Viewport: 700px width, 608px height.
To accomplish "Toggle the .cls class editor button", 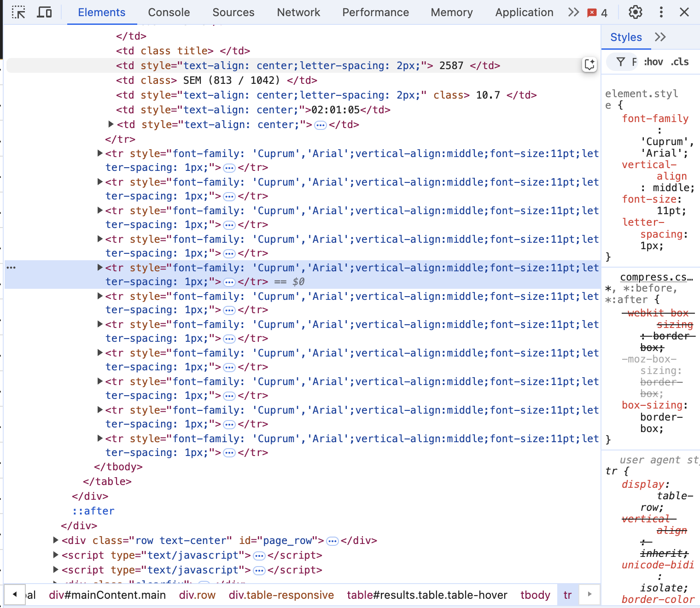I will click(680, 62).
